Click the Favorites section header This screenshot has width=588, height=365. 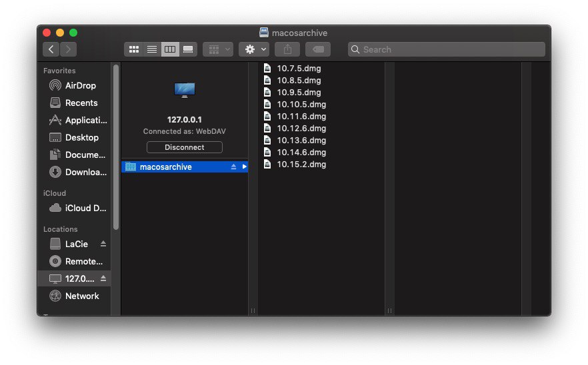pos(59,71)
